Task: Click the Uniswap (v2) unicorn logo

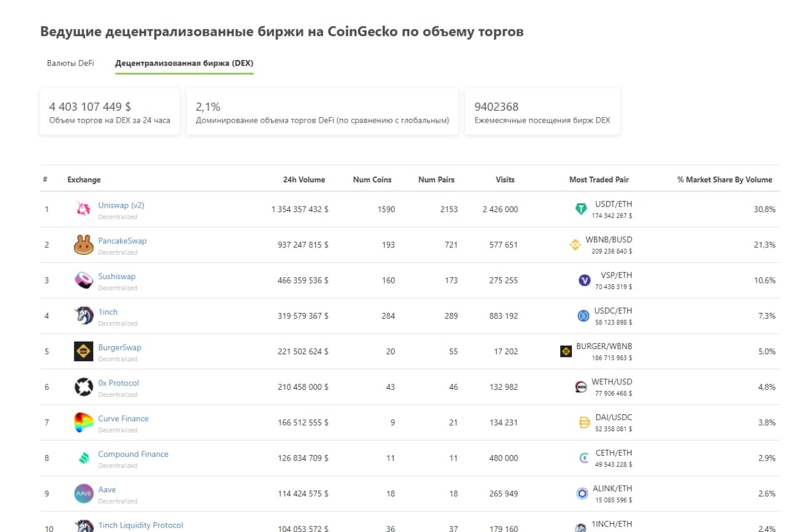Action: 83,210
